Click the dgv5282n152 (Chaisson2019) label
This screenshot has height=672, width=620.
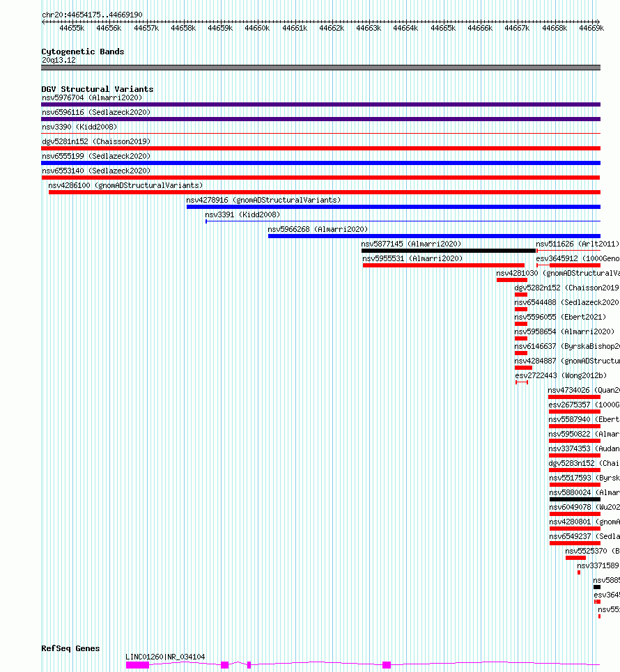coord(567,288)
